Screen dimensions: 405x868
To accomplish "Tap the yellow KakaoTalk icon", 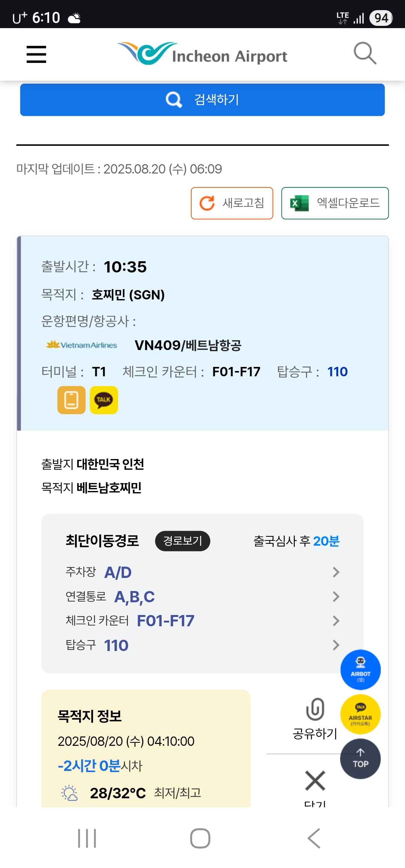I will coord(104,400).
